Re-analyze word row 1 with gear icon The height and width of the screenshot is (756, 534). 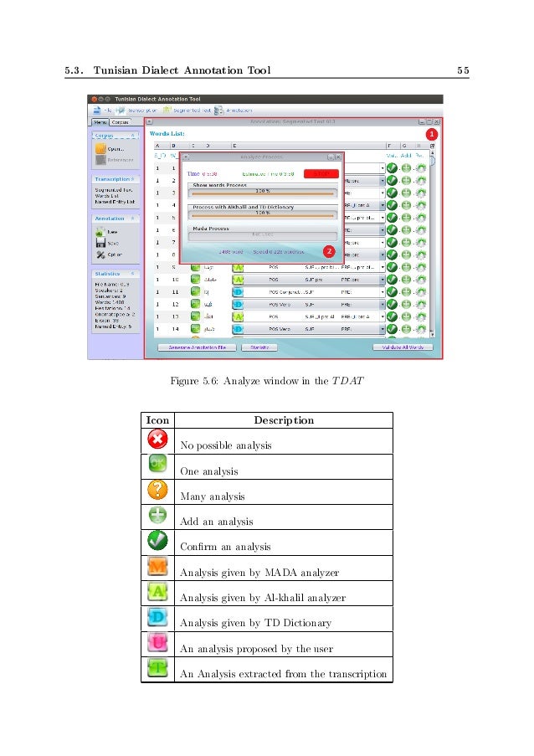pyautogui.click(x=421, y=167)
